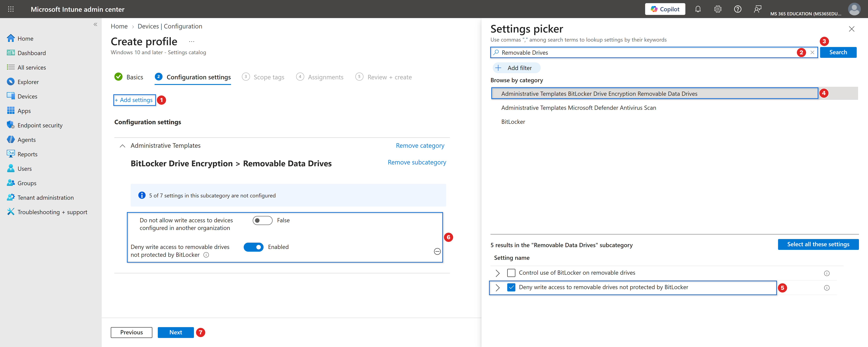Viewport: 868px width, 347px height.
Task: Show info for Deny write access setting
Action: [x=206, y=255]
